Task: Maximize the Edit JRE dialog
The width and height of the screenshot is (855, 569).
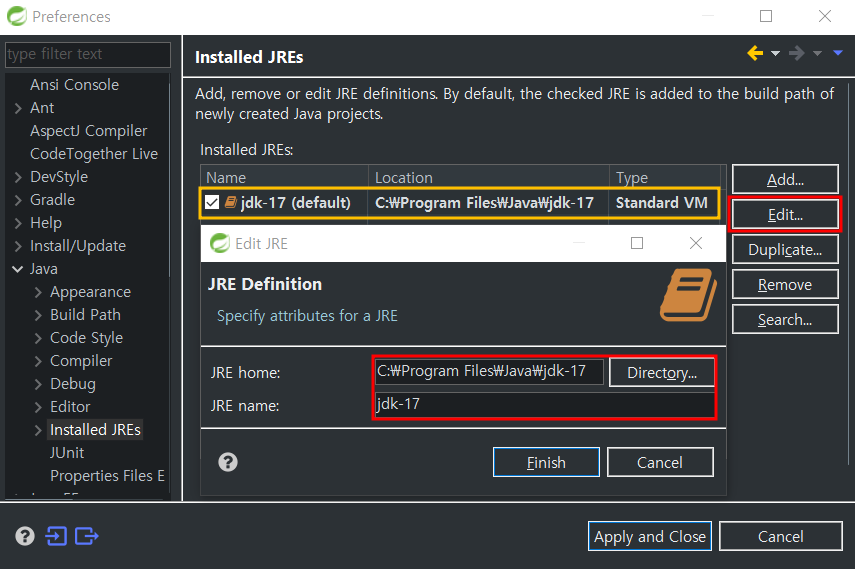Action: (637, 243)
